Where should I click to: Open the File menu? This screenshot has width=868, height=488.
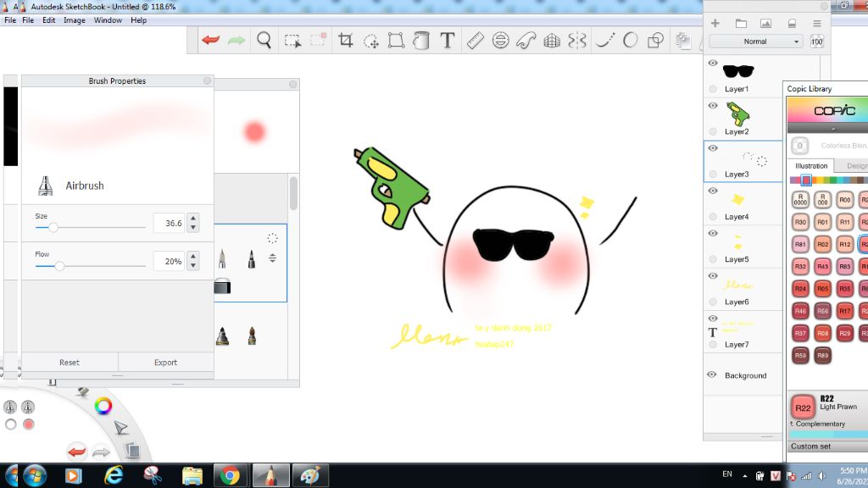pos(28,20)
